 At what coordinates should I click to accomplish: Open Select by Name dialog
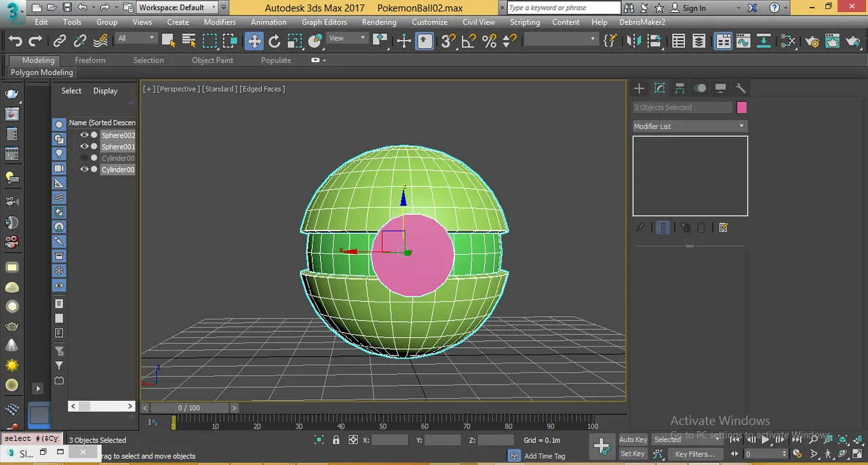coord(189,41)
